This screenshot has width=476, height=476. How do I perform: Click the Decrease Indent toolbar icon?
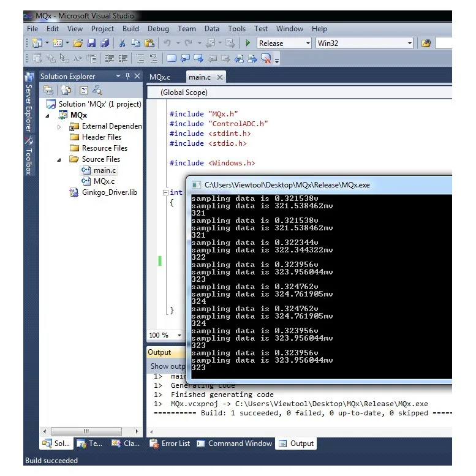click(x=109, y=58)
